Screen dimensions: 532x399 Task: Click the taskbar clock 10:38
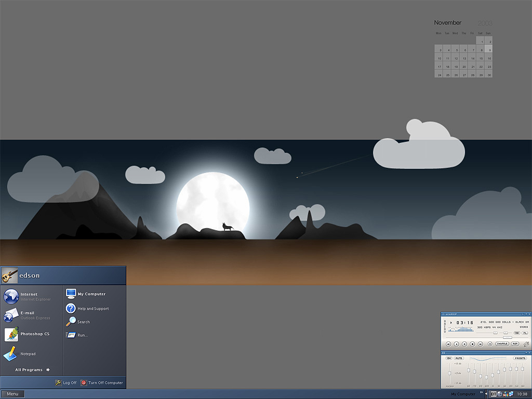[x=523, y=394]
